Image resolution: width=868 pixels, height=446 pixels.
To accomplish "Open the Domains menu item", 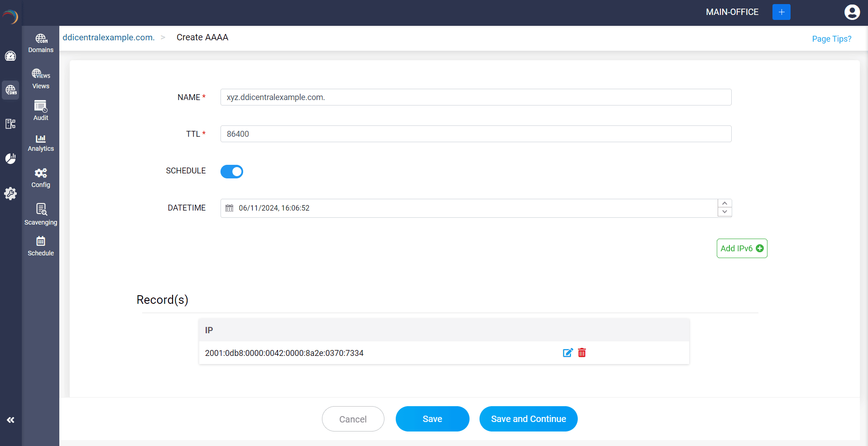I will click(41, 43).
